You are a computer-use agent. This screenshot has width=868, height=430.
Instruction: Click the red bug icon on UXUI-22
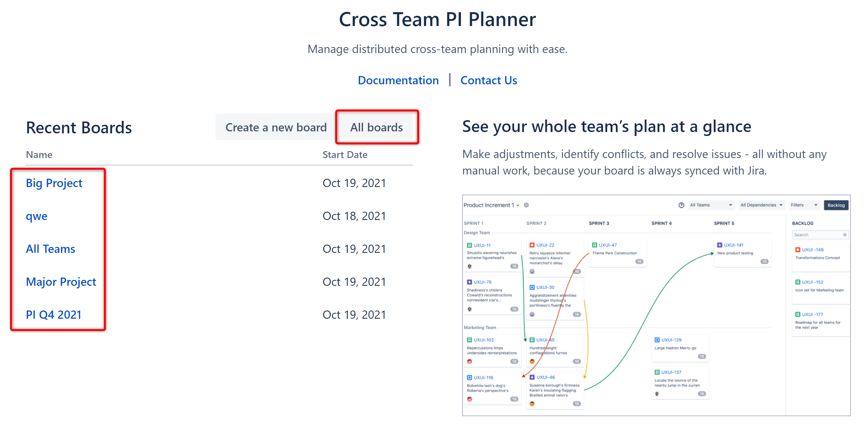tap(532, 245)
